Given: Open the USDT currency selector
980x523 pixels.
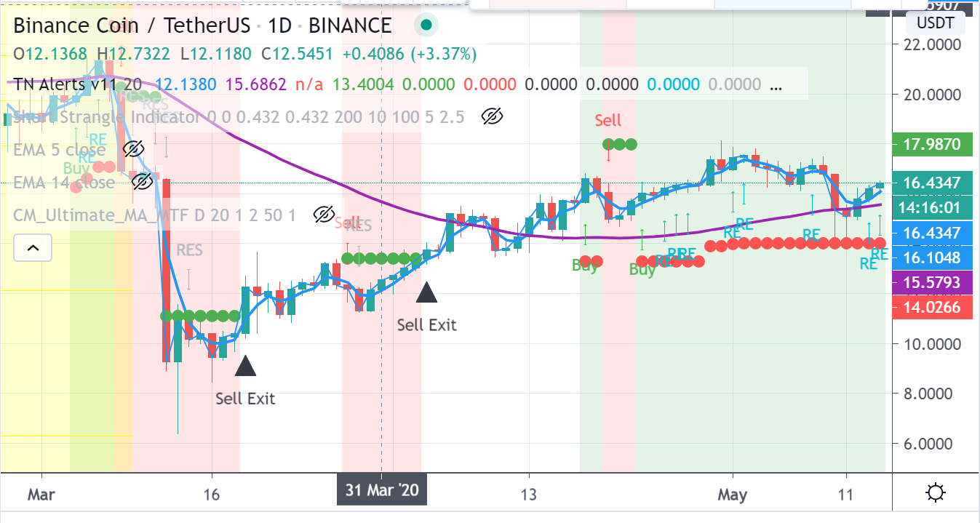Looking at the screenshot, I should point(934,23).
